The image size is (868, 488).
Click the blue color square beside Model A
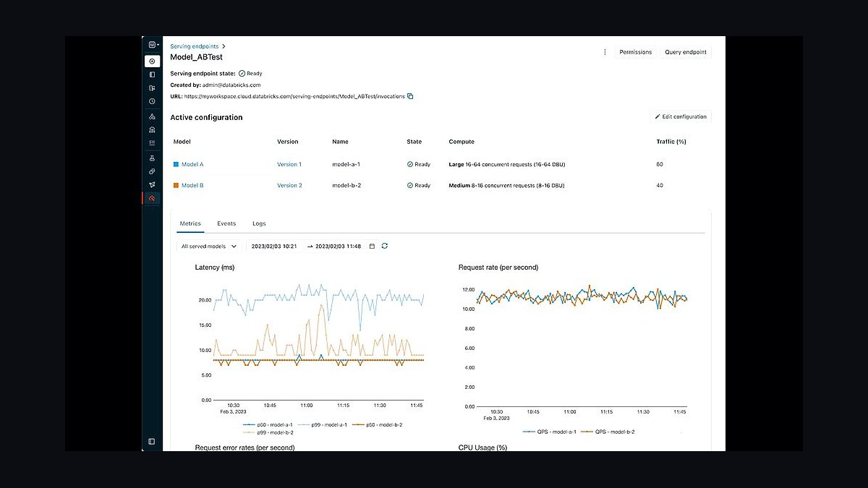(176, 164)
